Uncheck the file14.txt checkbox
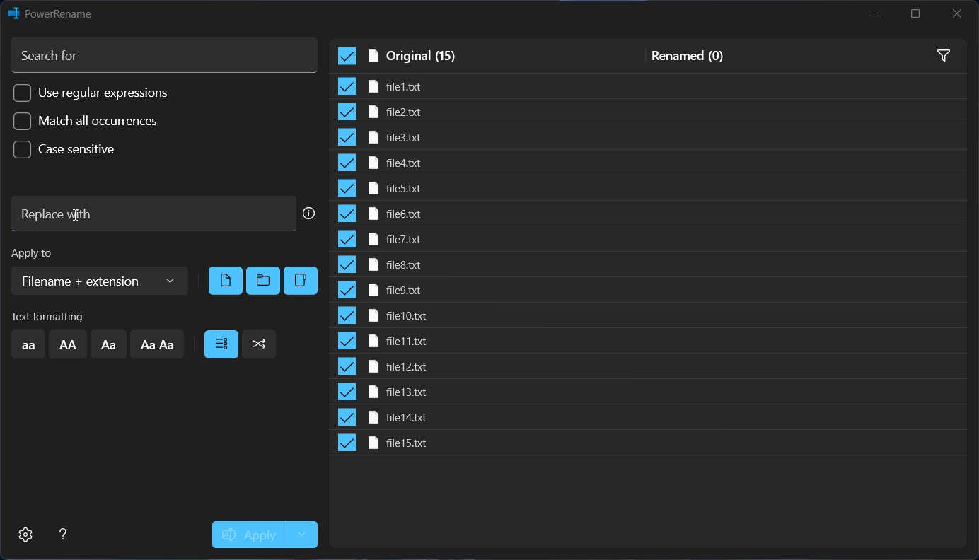This screenshot has height=560, width=979. 347,417
